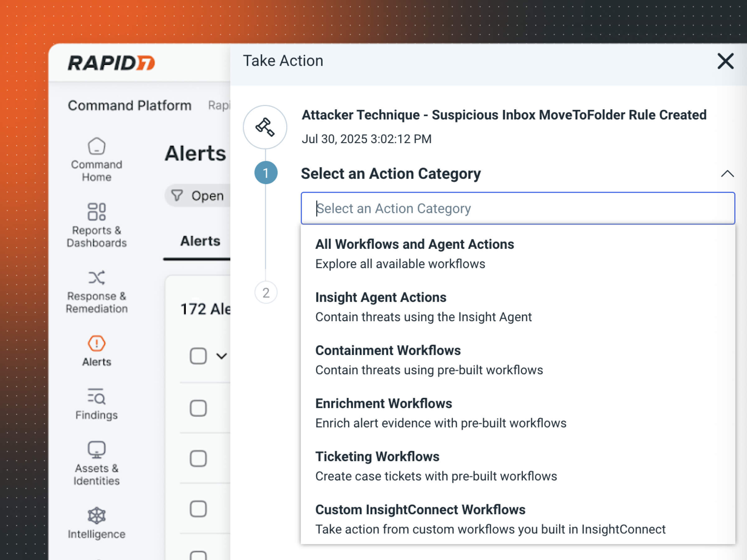Switch to the Alerts tab

coord(200,241)
